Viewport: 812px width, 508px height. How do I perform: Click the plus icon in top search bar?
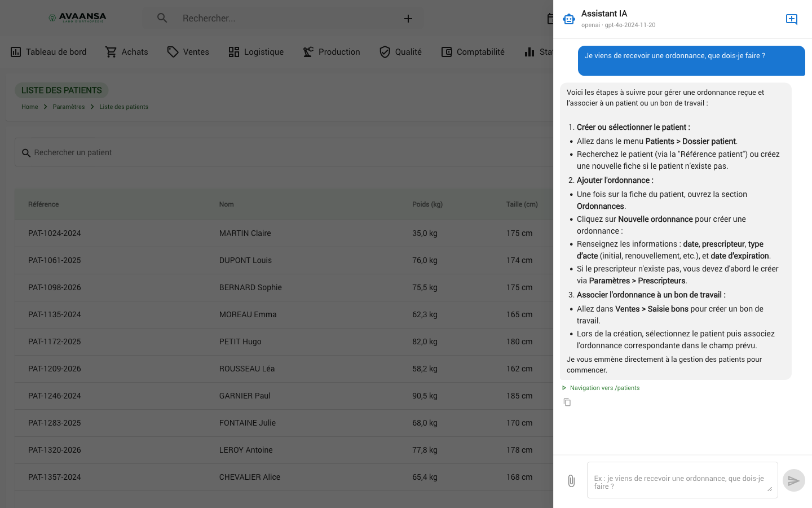(x=408, y=19)
